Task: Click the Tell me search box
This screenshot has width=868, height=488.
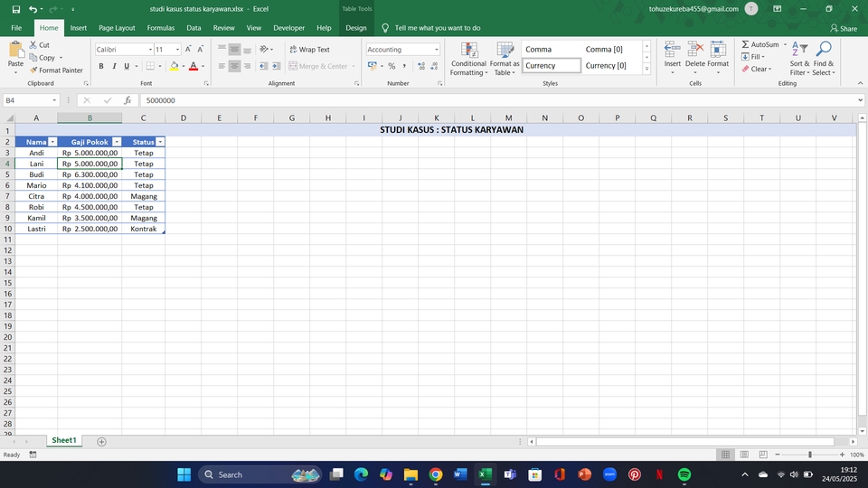Action: tap(438, 28)
